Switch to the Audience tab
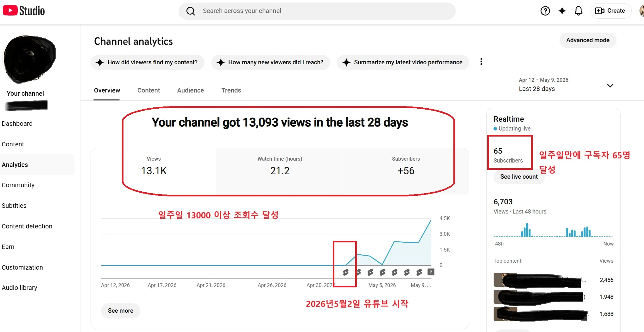 pyautogui.click(x=191, y=90)
